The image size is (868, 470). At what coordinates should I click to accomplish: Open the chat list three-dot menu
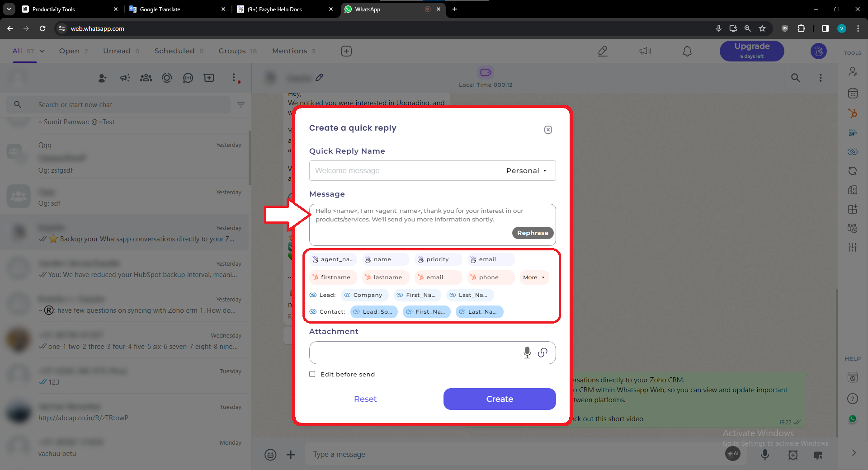pos(234,78)
